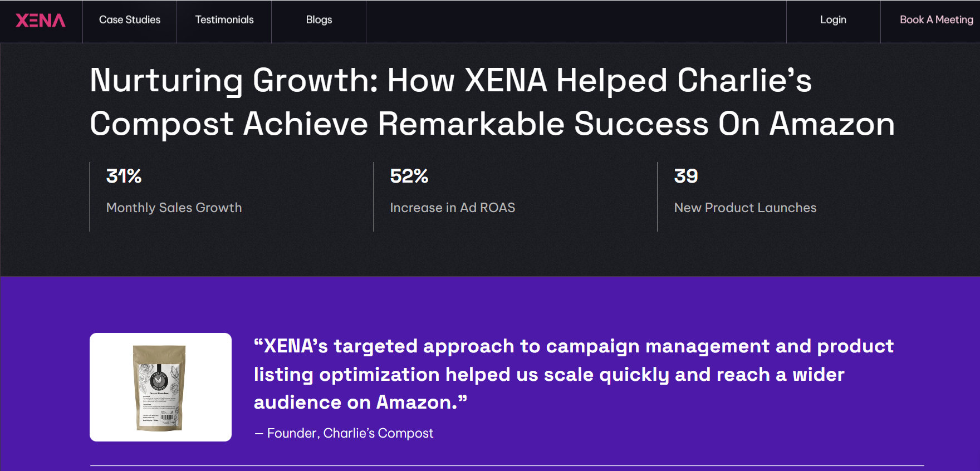Click the 31% statistic
Image resolution: width=980 pixels, height=471 pixels.
coord(124,176)
